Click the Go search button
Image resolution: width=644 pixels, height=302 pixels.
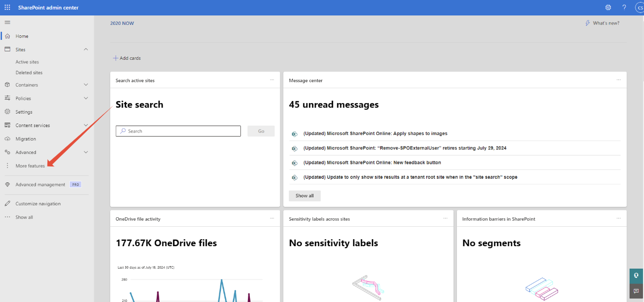coord(261,131)
